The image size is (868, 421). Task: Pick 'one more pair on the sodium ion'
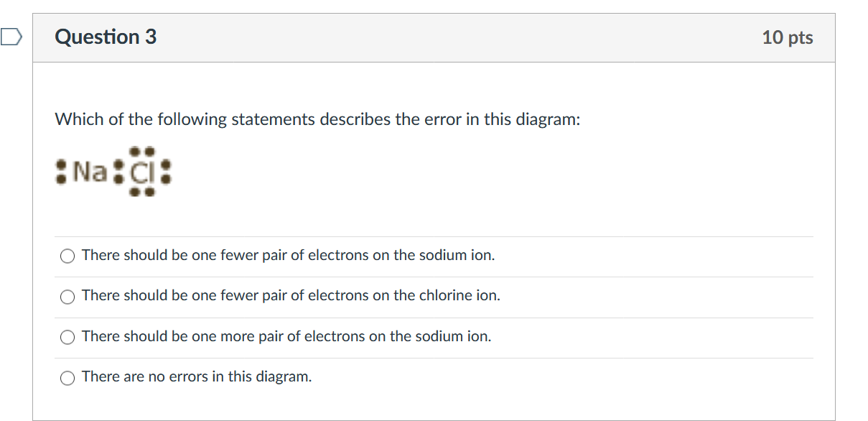click(67, 337)
